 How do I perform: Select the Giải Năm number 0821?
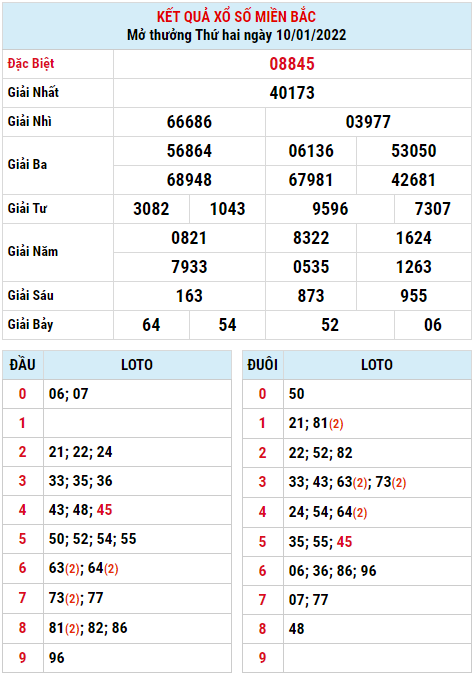(x=189, y=238)
